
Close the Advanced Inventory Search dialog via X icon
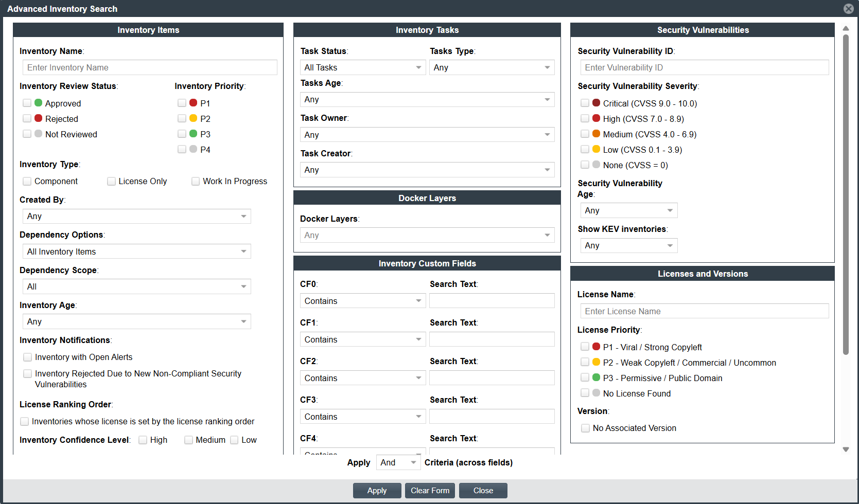coord(848,9)
